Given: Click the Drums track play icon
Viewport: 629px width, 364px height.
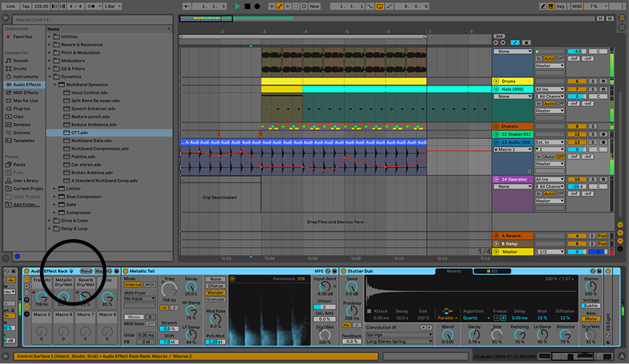Looking at the screenshot, I should pyautogui.click(x=496, y=81).
